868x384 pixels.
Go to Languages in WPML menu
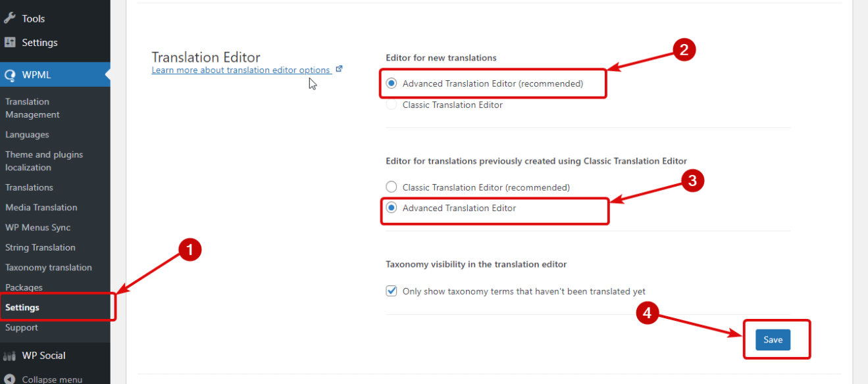click(x=27, y=135)
